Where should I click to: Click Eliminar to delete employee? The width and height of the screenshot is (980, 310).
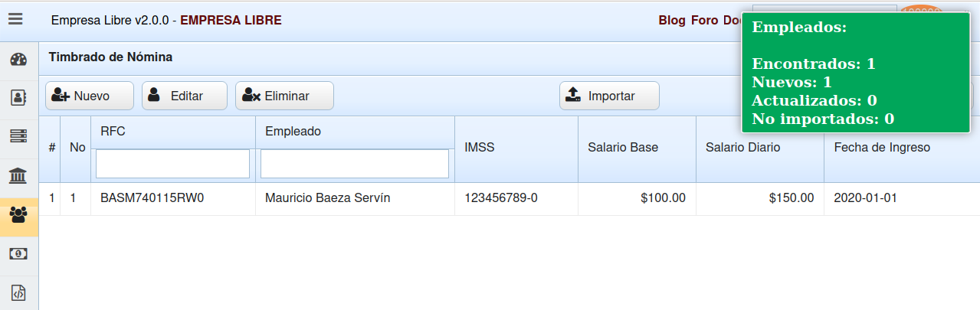click(284, 96)
